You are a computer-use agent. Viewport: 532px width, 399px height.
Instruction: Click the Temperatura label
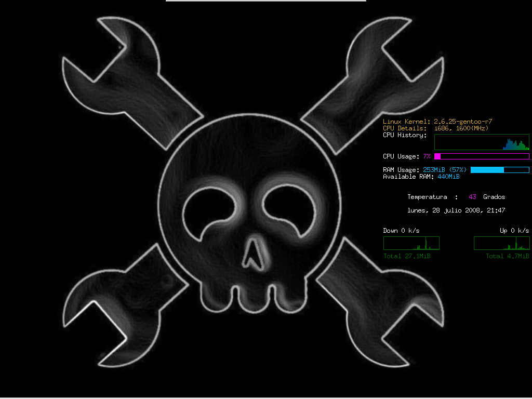(x=427, y=197)
